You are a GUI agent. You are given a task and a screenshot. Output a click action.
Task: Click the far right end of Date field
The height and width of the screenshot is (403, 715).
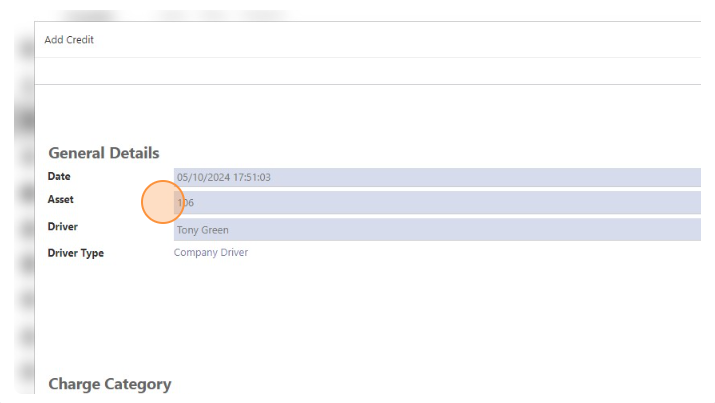pos(690,177)
